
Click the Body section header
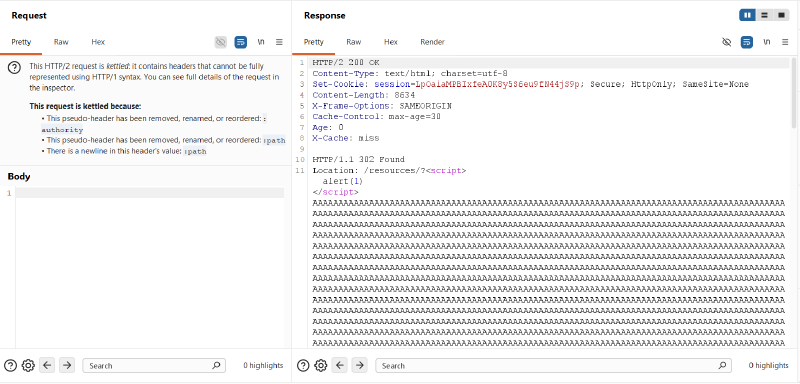[19, 177]
